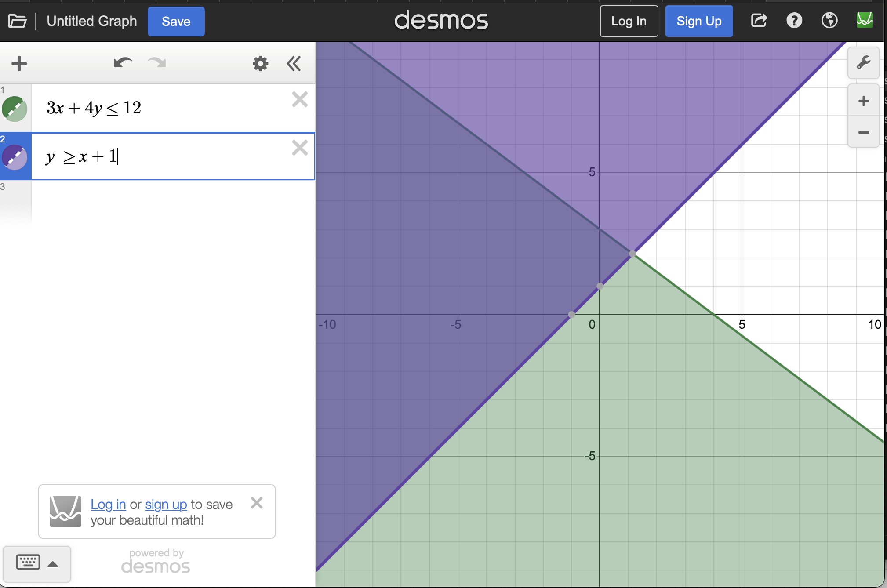Image resolution: width=887 pixels, height=588 pixels.
Task: Open the help question mark
Action: point(794,21)
